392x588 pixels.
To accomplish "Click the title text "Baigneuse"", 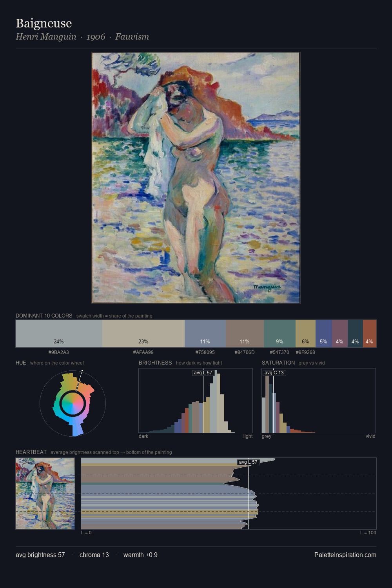I will tap(44, 23).
